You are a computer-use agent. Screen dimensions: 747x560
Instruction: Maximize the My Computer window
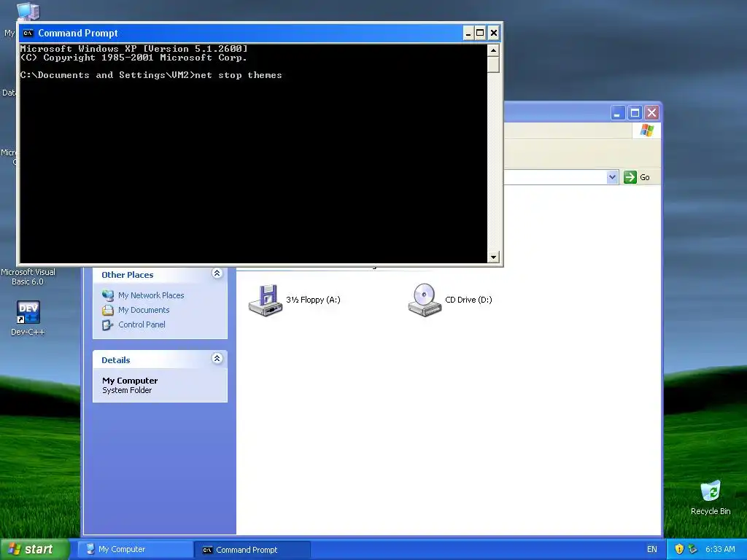[635, 113]
